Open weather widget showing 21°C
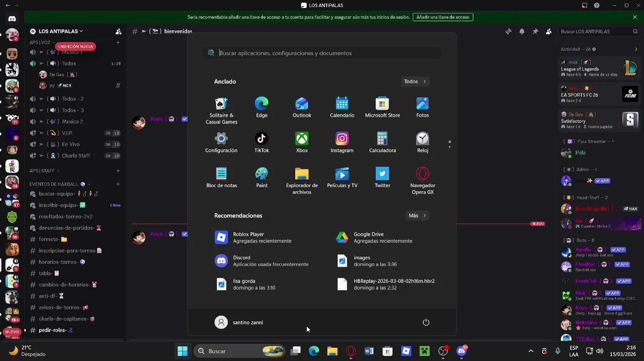Viewport: 644px width, 361px height. (28, 351)
